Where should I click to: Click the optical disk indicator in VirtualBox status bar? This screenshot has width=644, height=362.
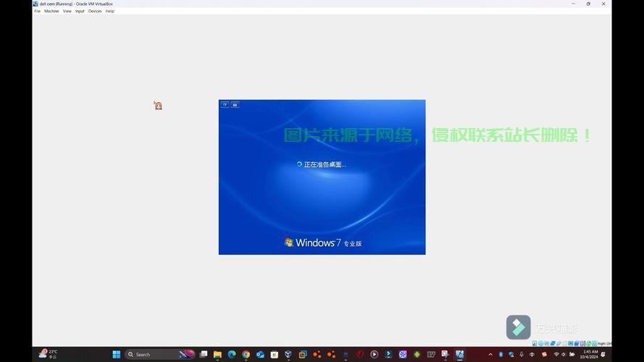click(x=541, y=343)
